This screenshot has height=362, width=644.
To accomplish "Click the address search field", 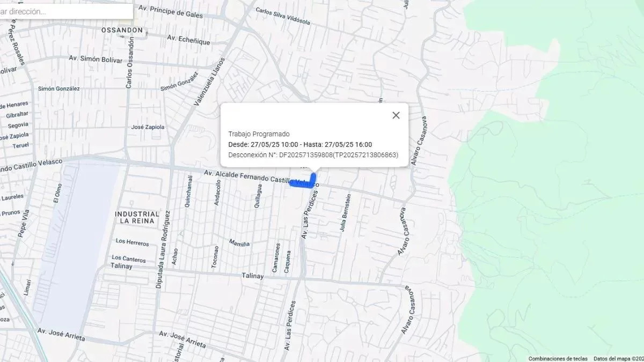I will click(x=65, y=11).
